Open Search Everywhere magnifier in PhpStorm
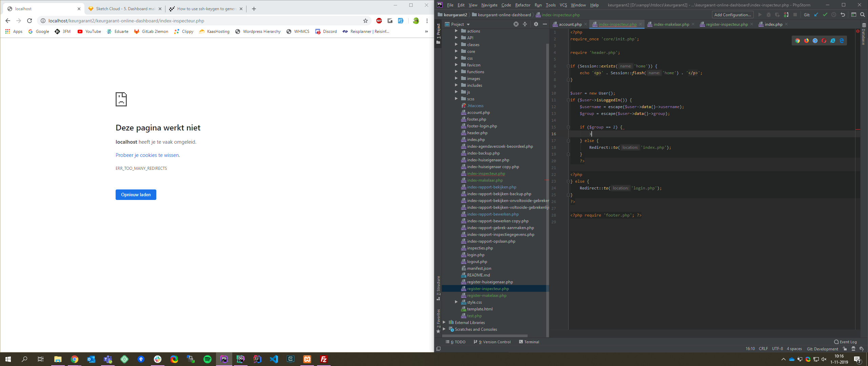The image size is (868, 366). [x=863, y=15]
